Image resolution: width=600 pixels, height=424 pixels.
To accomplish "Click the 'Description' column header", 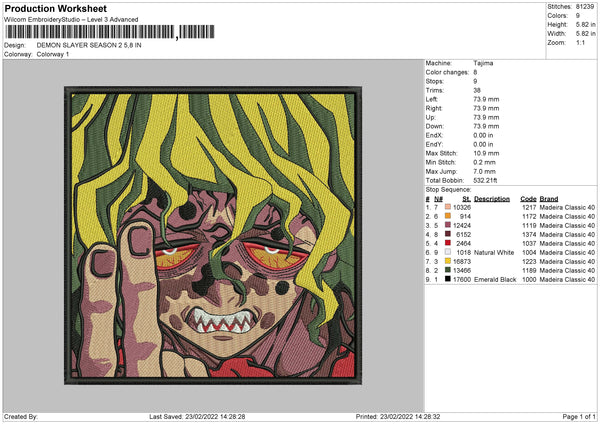I will point(492,199).
